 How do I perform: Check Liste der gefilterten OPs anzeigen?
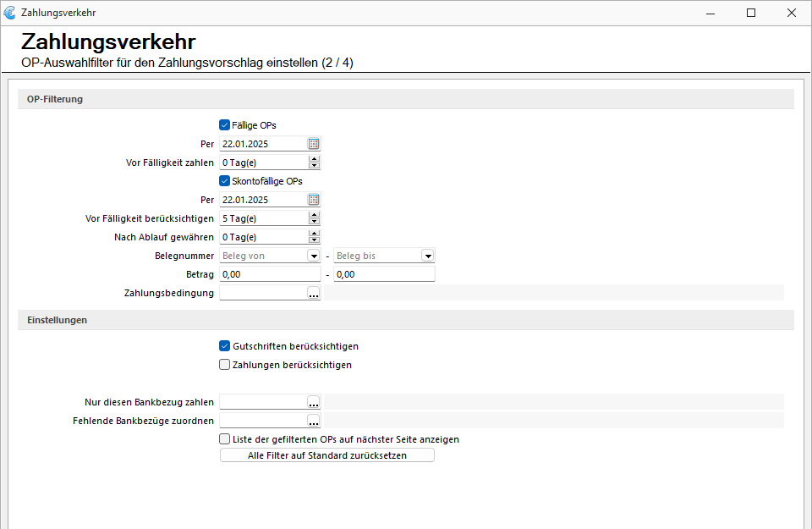point(224,439)
